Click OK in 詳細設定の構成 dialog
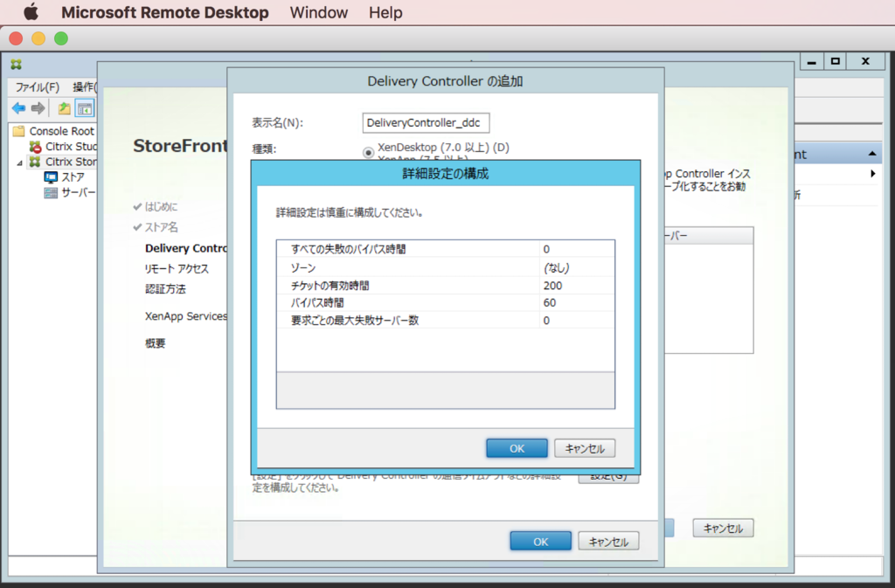Image resolution: width=895 pixels, height=588 pixels. tap(517, 448)
